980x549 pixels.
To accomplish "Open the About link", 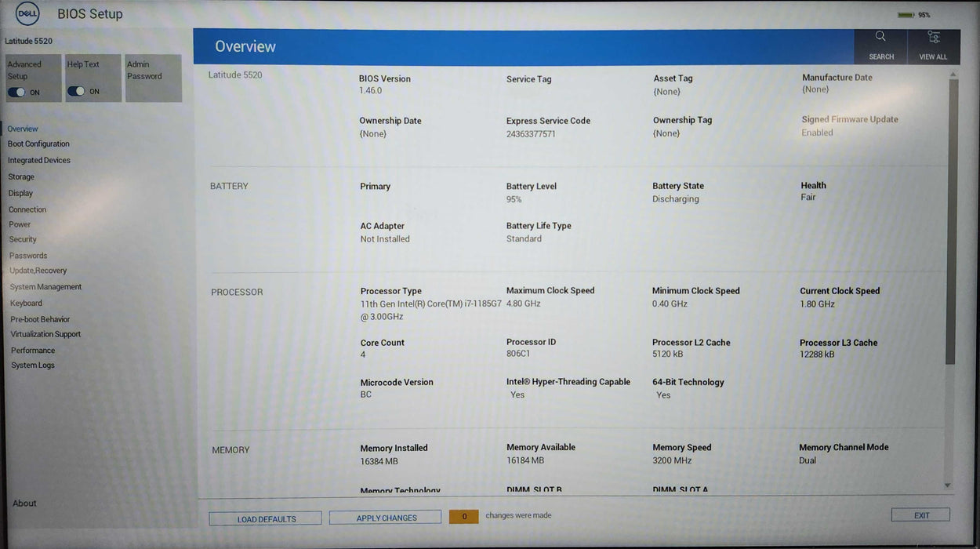I will tap(24, 503).
